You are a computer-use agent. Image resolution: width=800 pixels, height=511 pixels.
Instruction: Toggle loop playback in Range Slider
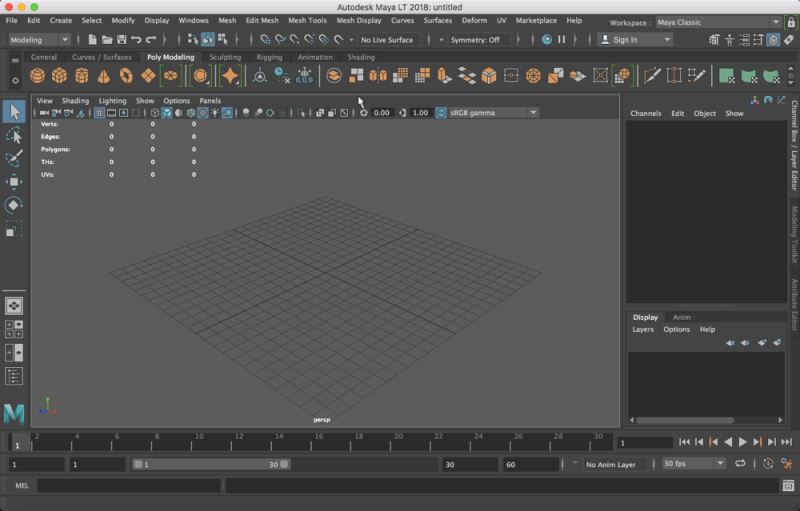740,464
